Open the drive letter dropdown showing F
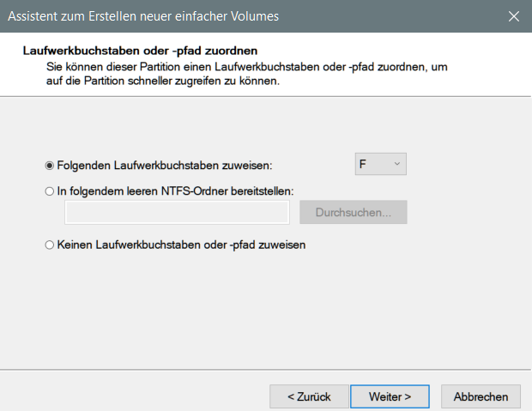 380,164
